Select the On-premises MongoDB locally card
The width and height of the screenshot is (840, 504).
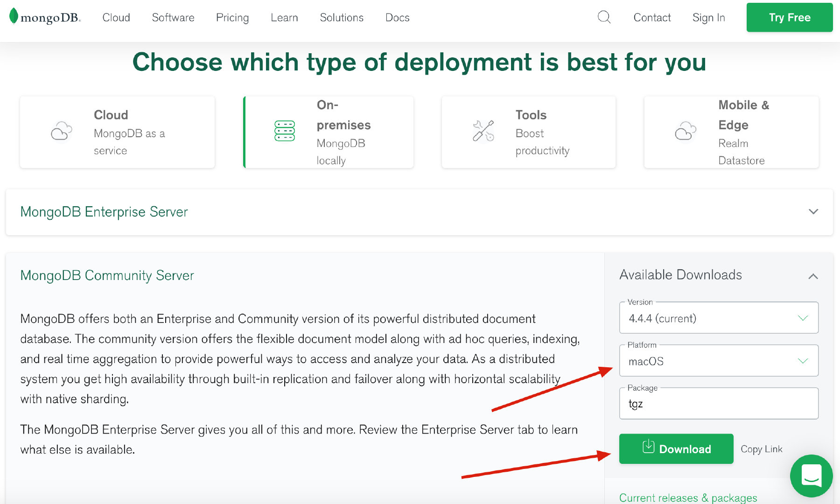point(329,132)
